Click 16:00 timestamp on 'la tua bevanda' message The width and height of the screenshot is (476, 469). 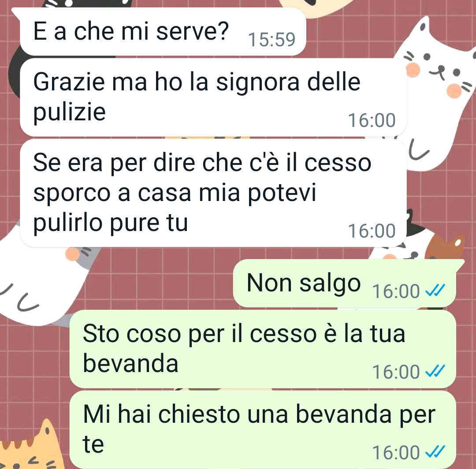point(396,372)
